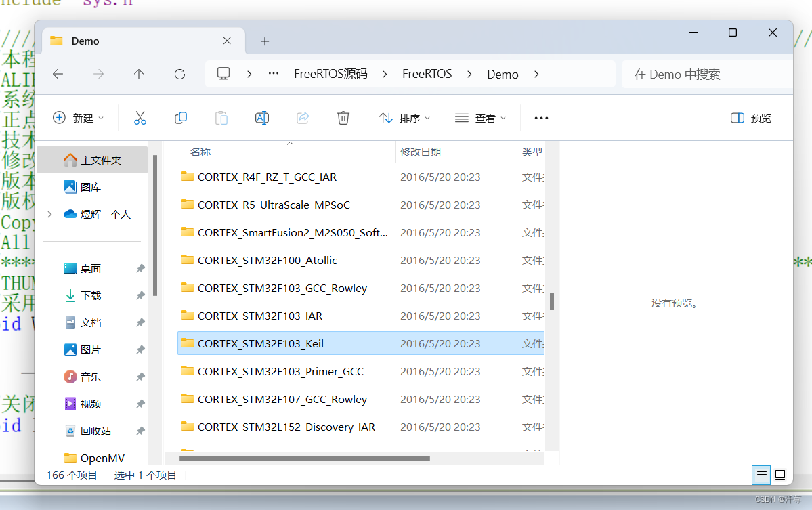Expand chevron after FreeRTOS源码 breadcrumb
Image resolution: width=812 pixels, height=510 pixels.
coord(385,74)
